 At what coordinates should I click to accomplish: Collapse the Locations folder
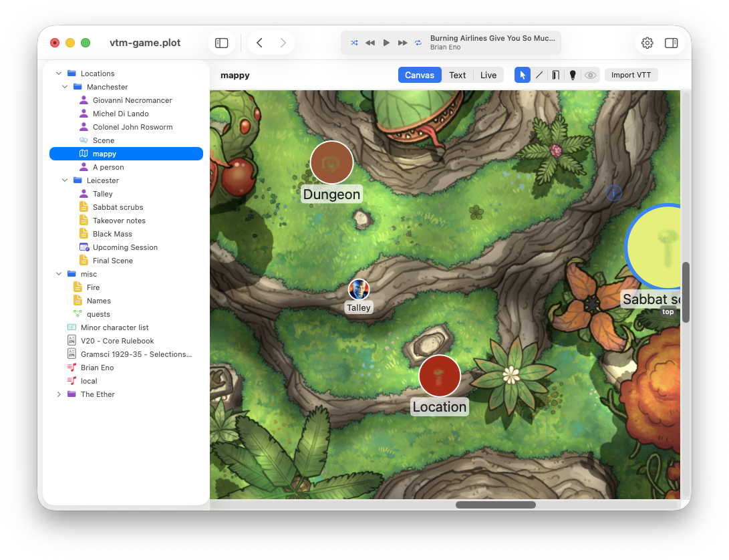click(x=59, y=74)
